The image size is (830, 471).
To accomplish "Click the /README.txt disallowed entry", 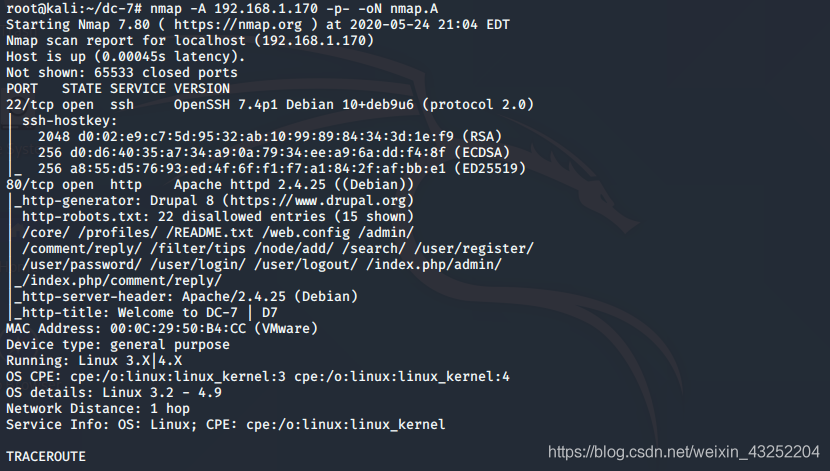I will tap(210, 233).
